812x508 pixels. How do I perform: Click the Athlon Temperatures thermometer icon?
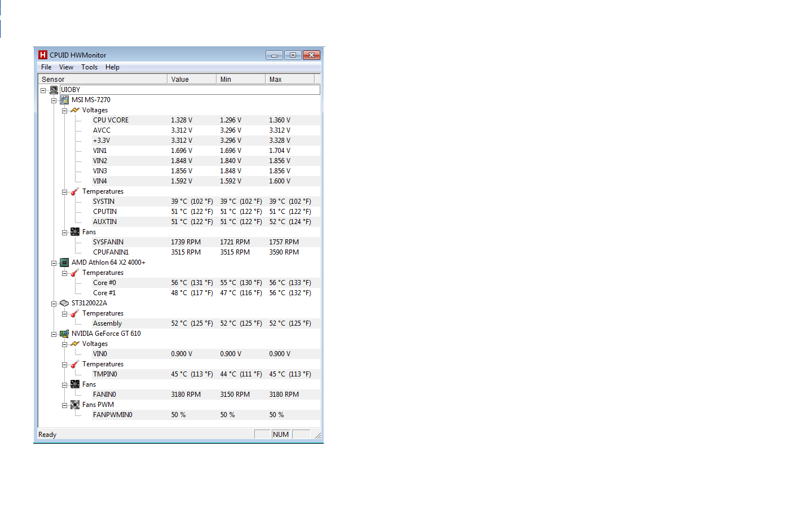click(75, 273)
